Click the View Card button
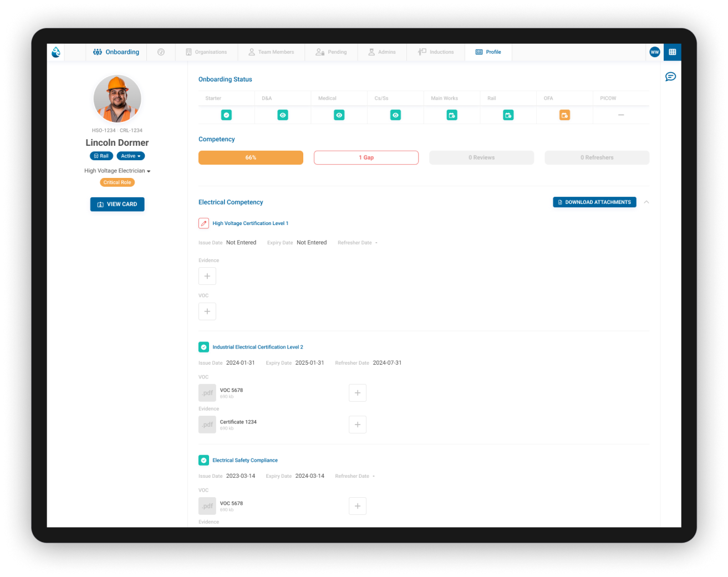This screenshot has height=577, width=728. (x=117, y=205)
